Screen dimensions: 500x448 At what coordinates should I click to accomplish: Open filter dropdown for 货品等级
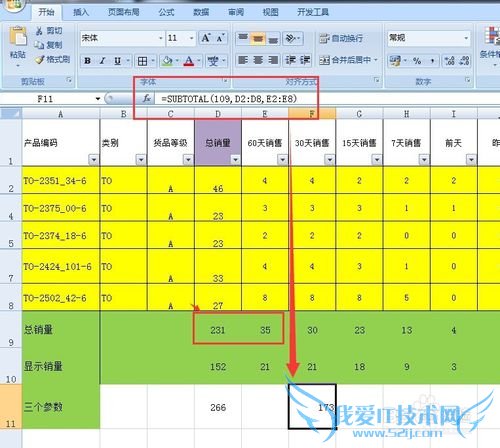tap(188, 160)
